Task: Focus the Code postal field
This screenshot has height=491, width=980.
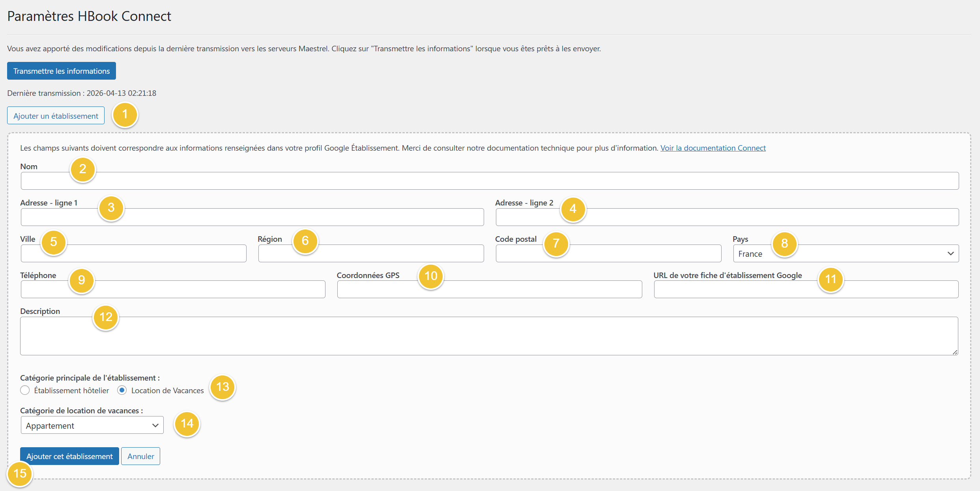Action: [x=608, y=254]
